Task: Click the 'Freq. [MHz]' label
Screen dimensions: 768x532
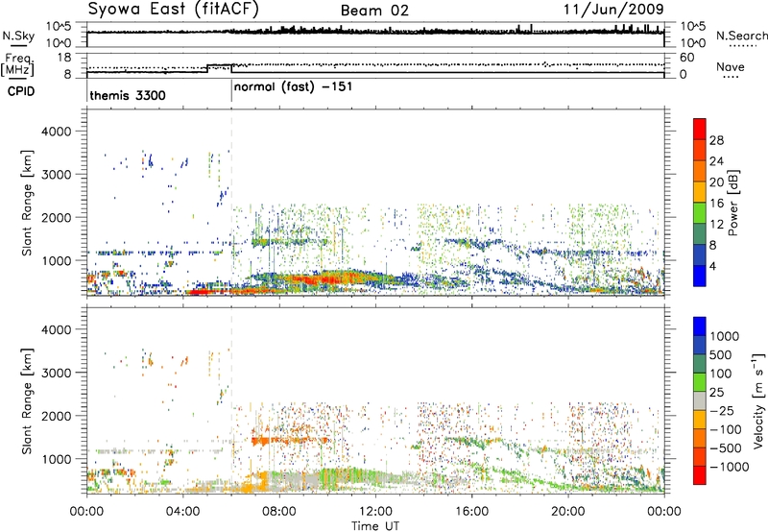Action: coord(17,64)
